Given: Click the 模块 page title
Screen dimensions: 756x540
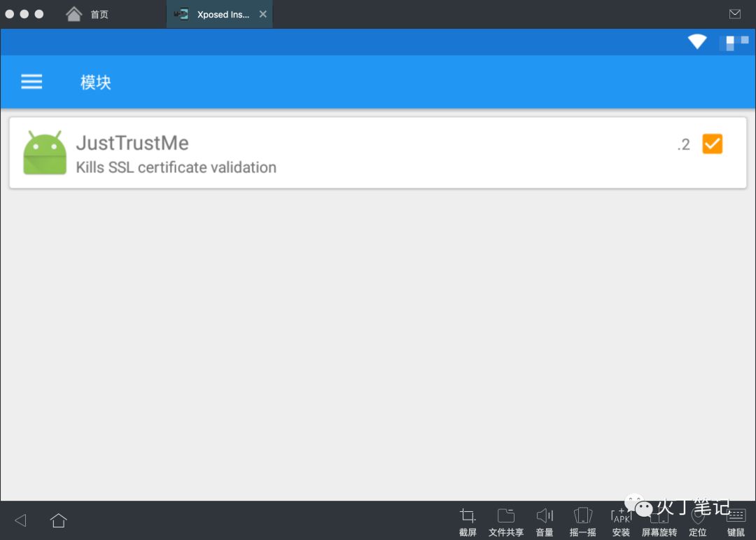Looking at the screenshot, I should [x=95, y=82].
